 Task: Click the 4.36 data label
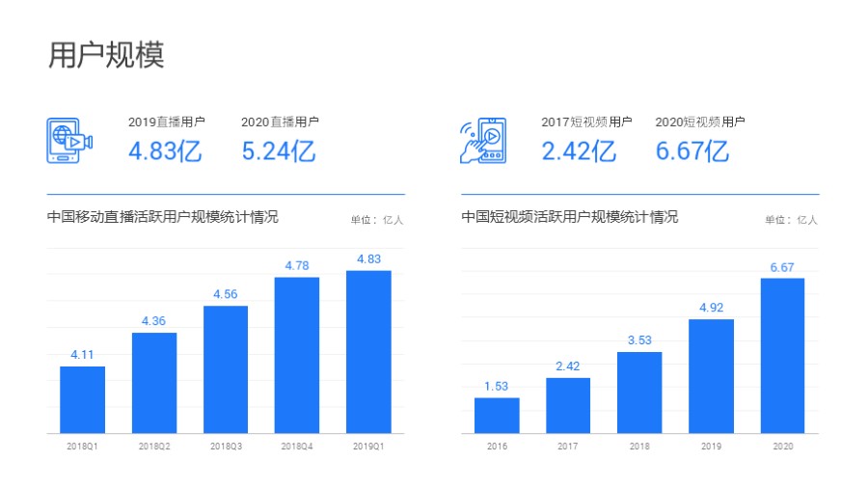(153, 321)
